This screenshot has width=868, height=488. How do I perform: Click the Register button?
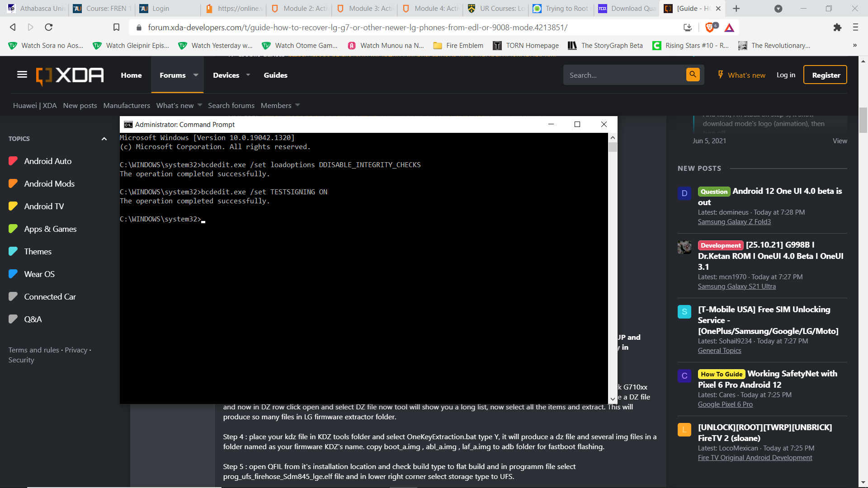click(826, 75)
